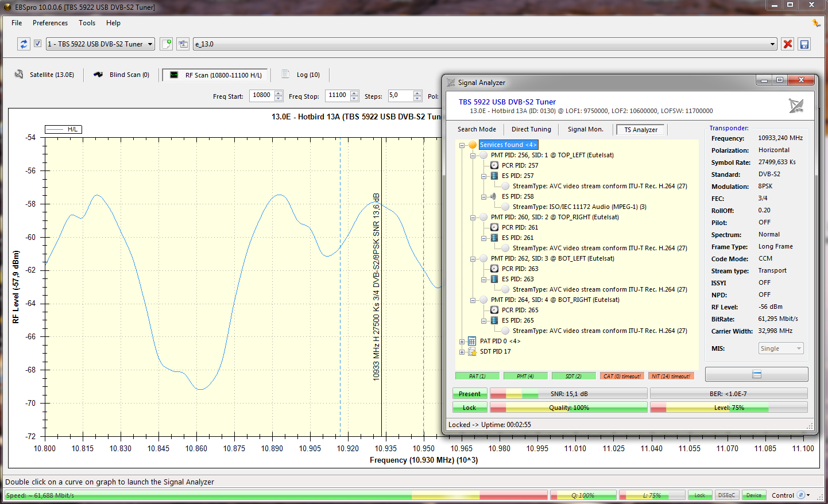Click the list-view button under MIS
Image resolution: width=828 pixels, height=504 pixels.
[x=756, y=374]
